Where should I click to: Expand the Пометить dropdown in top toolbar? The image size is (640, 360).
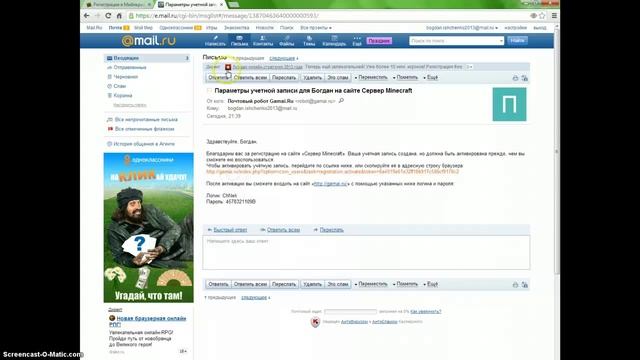(x=406, y=78)
